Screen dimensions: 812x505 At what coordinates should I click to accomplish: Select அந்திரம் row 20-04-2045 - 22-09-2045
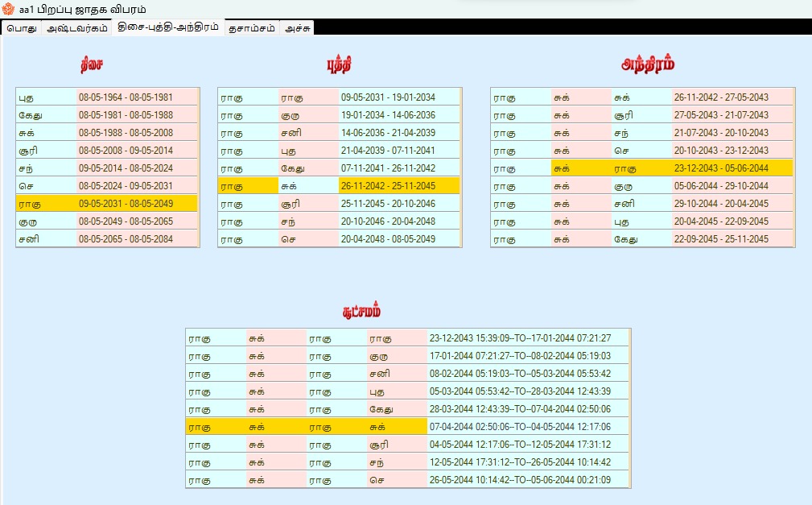(642, 221)
